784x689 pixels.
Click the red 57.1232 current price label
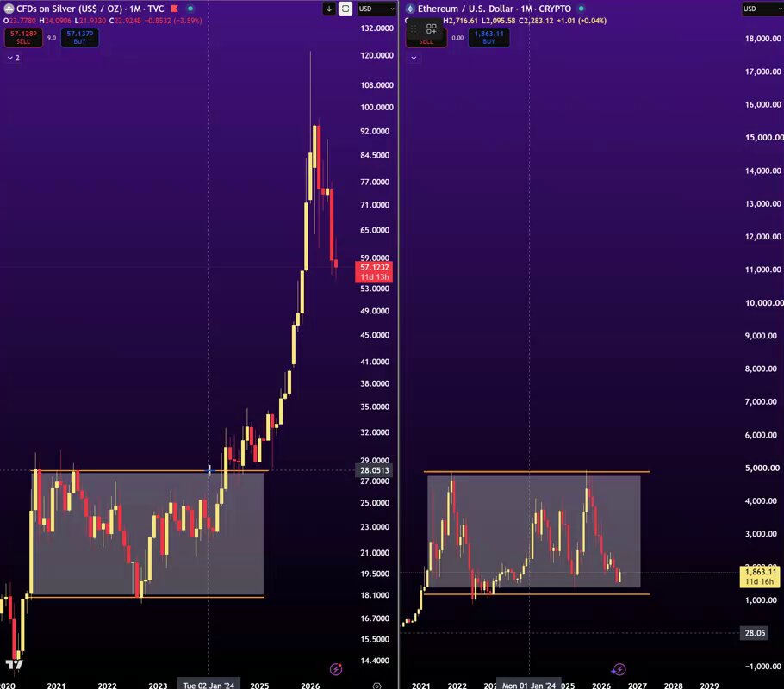point(374,272)
